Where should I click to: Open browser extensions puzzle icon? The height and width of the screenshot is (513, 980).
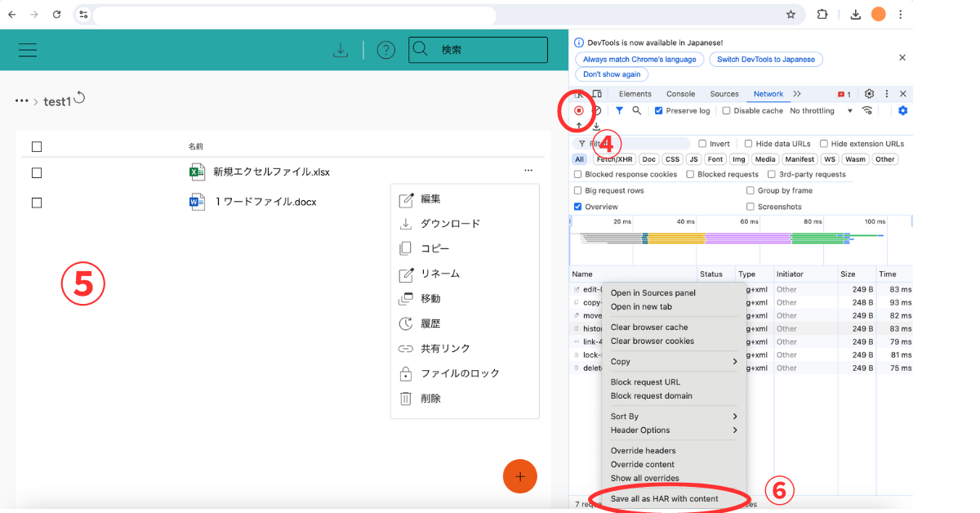822,15
